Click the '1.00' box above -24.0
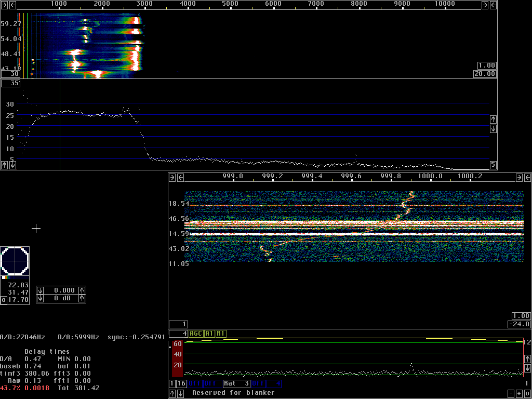 coord(521,316)
